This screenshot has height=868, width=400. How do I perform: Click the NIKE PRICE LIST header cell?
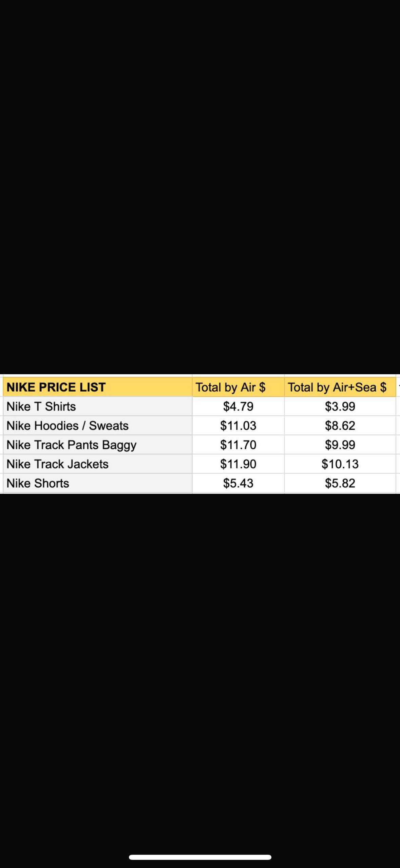tap(97, 387)
